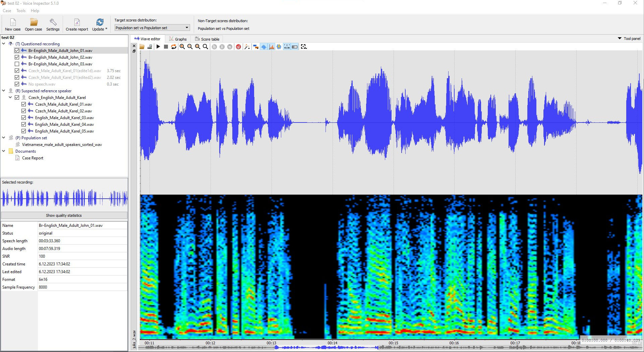Collapse the Questioned recording tree section
Screen dimensions: 644x352
[x=3, y=44]
